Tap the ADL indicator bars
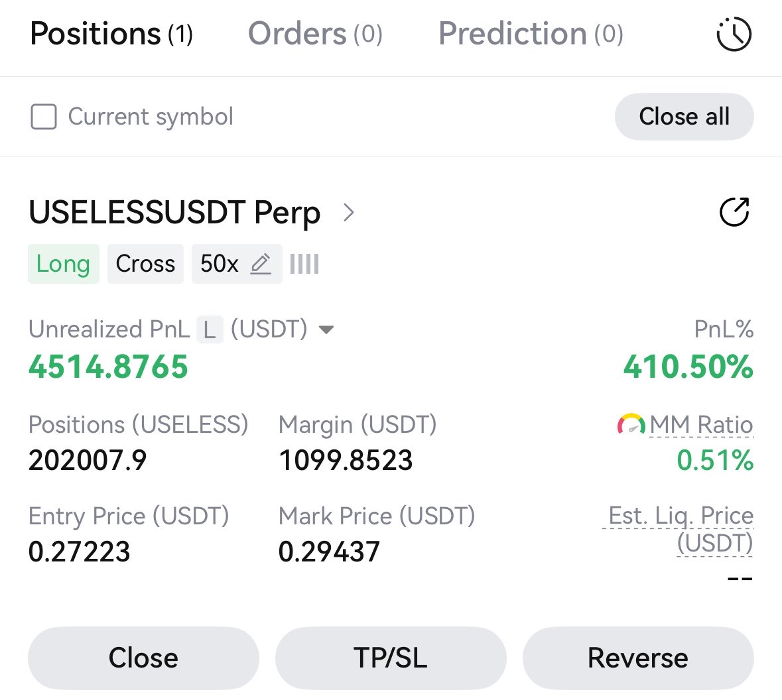 point(304,264)
